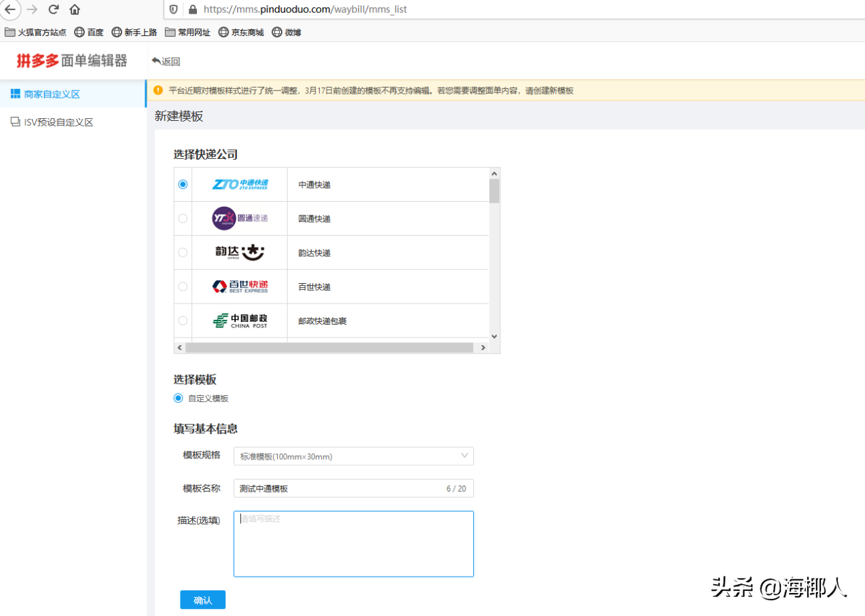The height and width of the screenshot is (616, 865).
Task: Open the 微博 bookmark
Action: [287, 32]
